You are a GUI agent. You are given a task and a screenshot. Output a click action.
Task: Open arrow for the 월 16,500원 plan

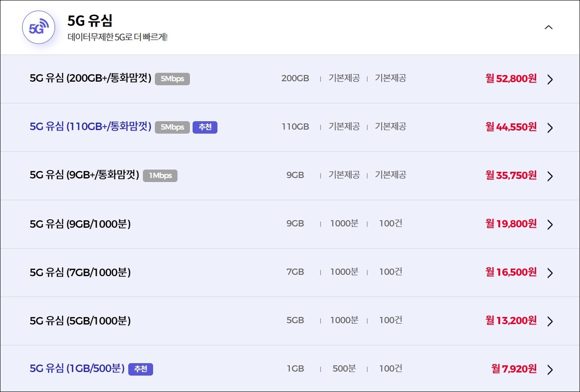(x=550, y=273)
